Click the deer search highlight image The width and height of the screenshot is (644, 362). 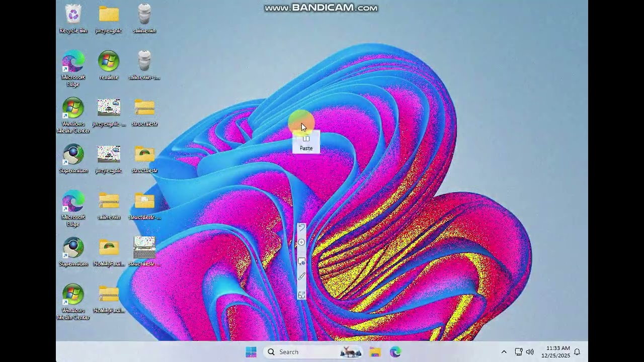click(x=351, y=352)
